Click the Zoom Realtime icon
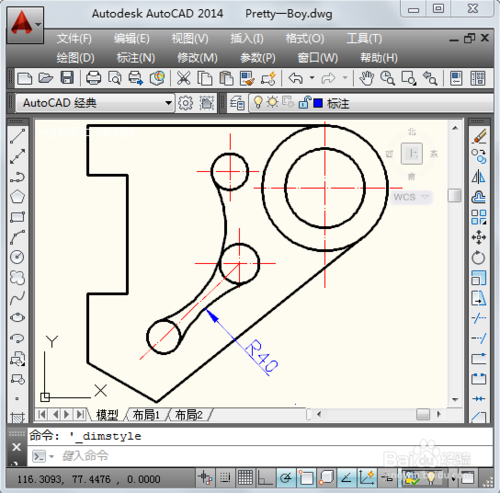Viewport: 500px width, 493px height. pyautogui.click(x=387, y=78)
